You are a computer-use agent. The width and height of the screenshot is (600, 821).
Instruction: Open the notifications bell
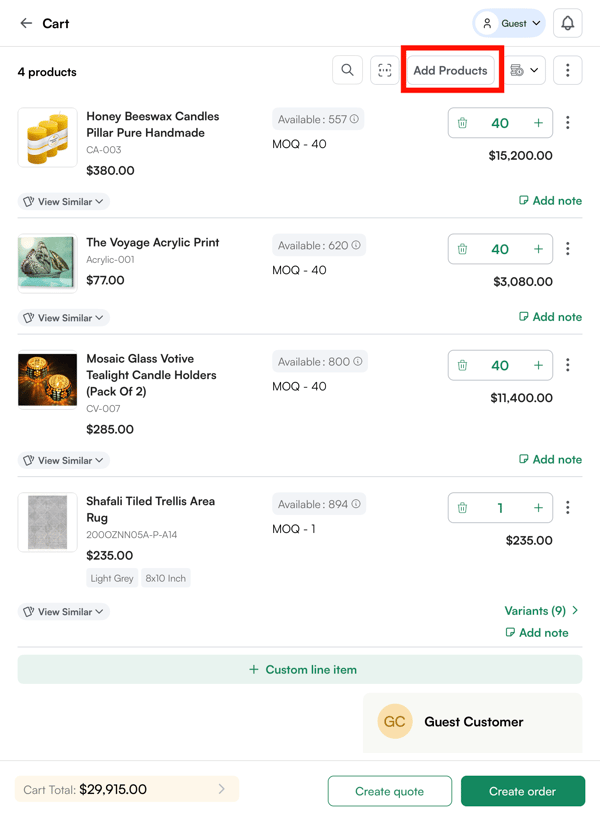[568, 23]
